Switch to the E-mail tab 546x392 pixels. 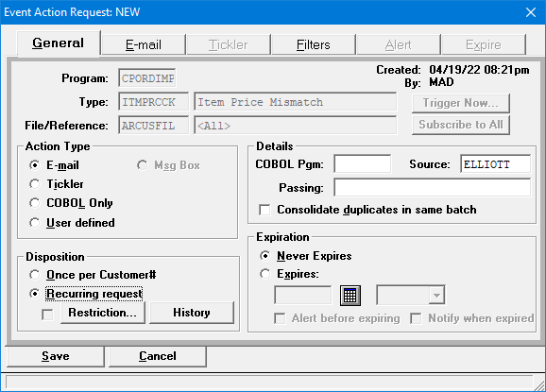click(144, 44)
